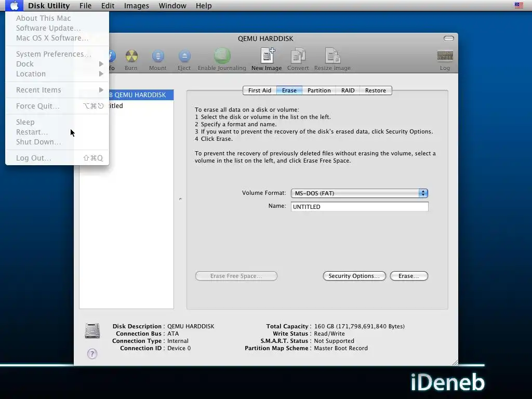This screenshot has height=399, width=532.
Task: Click the US flag input menu icon
Action: (519, 5)
